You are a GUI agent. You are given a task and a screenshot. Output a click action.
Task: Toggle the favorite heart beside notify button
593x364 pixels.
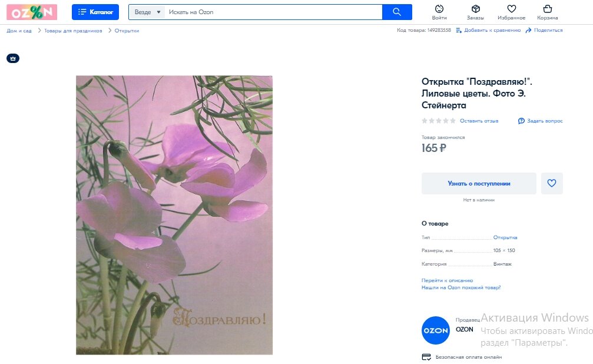tap(552, 184)
